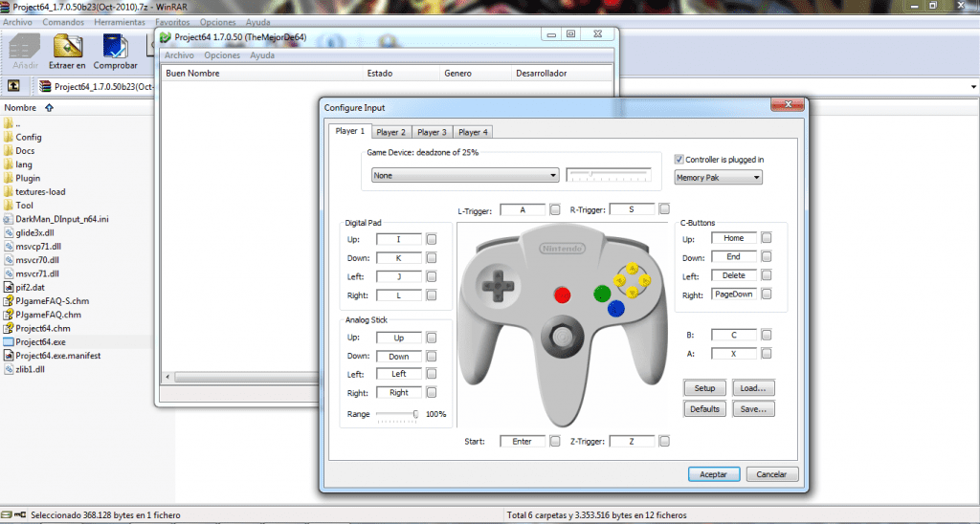The image size is (980, 524).
Task: Click the Añadir toolbar icon in WinRAR
Action: click(x=25, y=46)
